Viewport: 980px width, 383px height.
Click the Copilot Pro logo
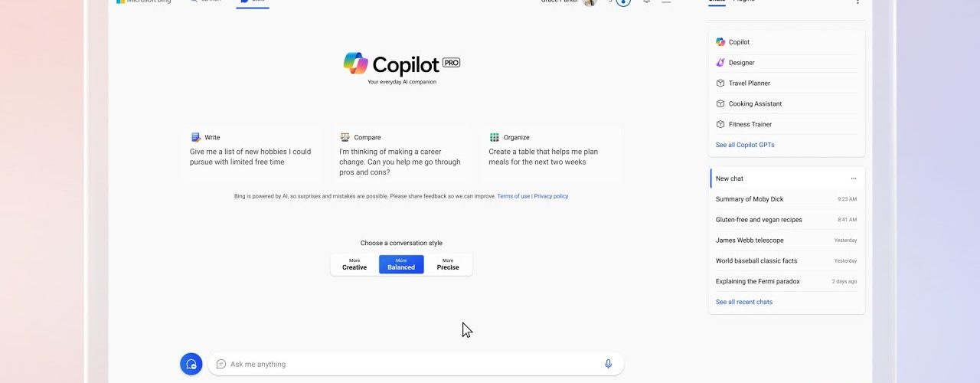[401, 64]
